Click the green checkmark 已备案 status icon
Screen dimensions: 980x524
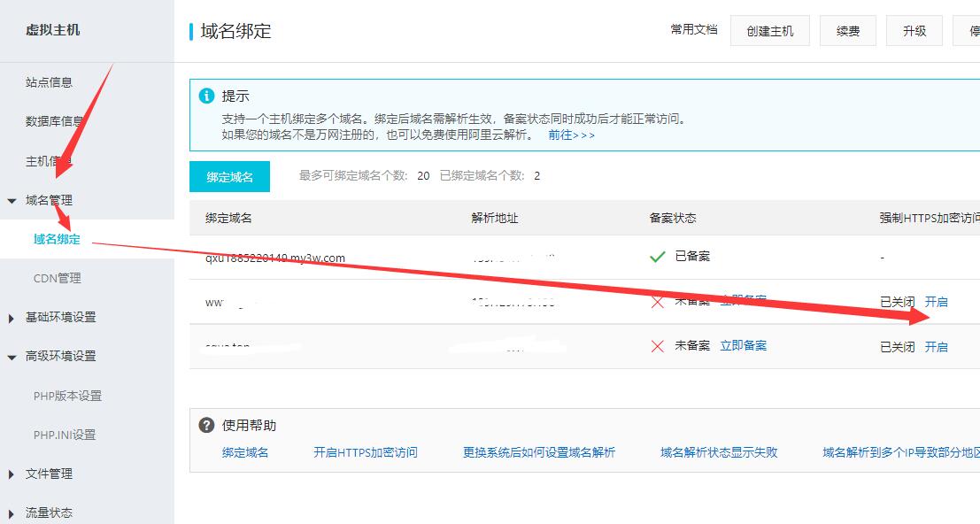pos(657,257)
